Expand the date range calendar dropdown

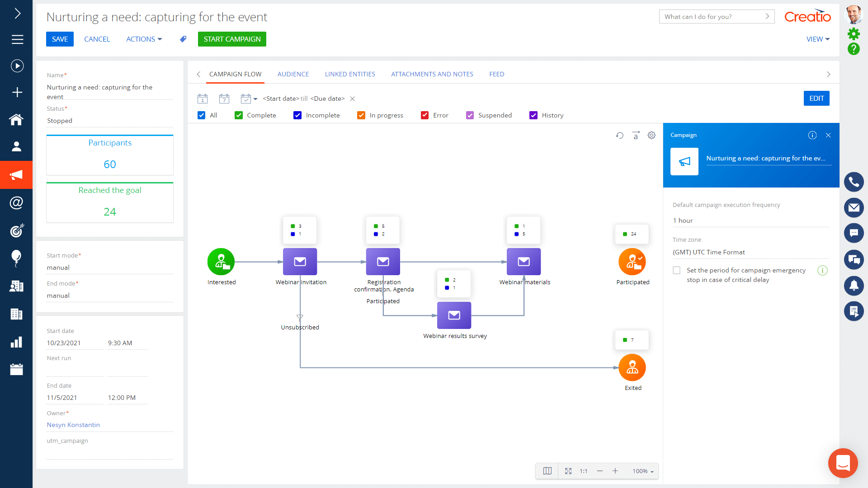(x=255, y=99)
